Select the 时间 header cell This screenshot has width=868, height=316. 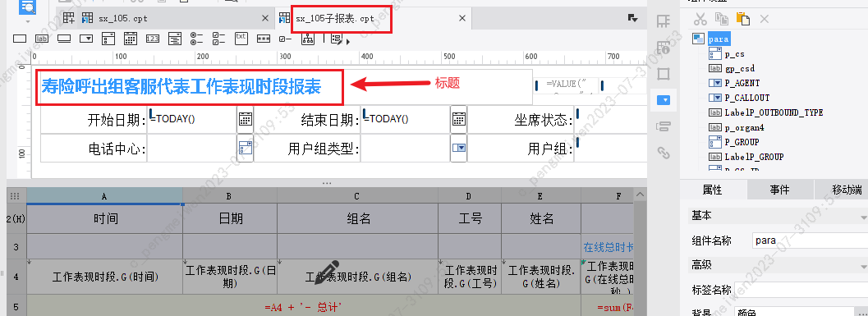pos(105,219)
